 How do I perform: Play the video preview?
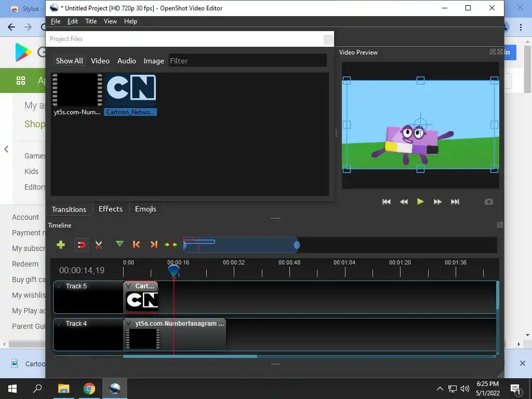click(x=420, y=202)
